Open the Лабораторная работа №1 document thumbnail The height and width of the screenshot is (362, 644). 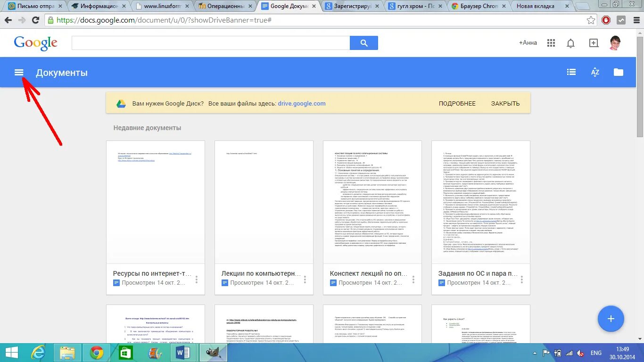tap(264, 324)
